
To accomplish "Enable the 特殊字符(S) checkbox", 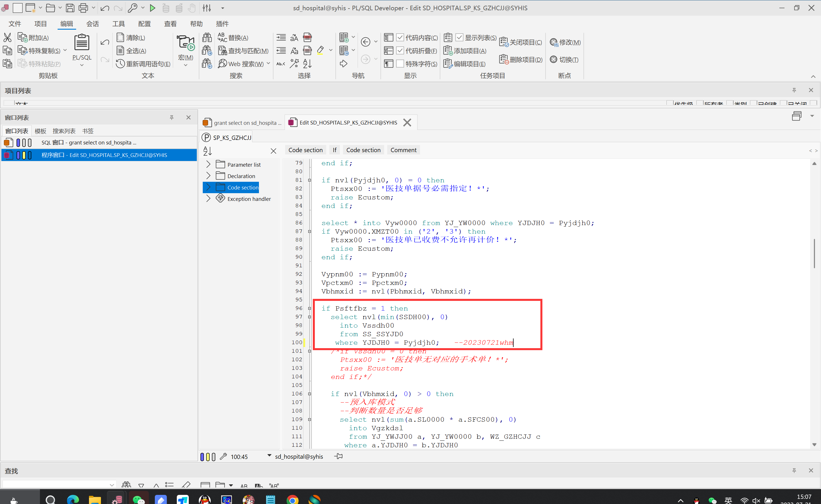I will tap(400, 64).
